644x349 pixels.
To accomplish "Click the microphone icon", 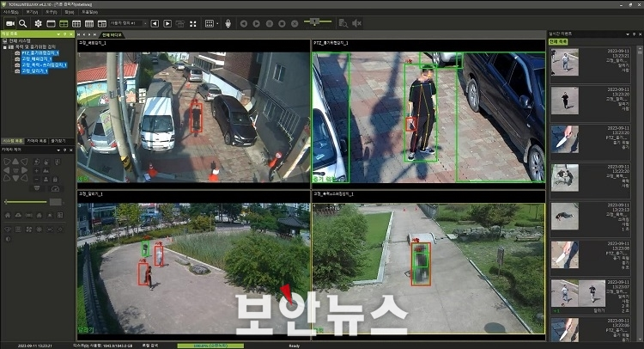I will click(x=228, y=24).
